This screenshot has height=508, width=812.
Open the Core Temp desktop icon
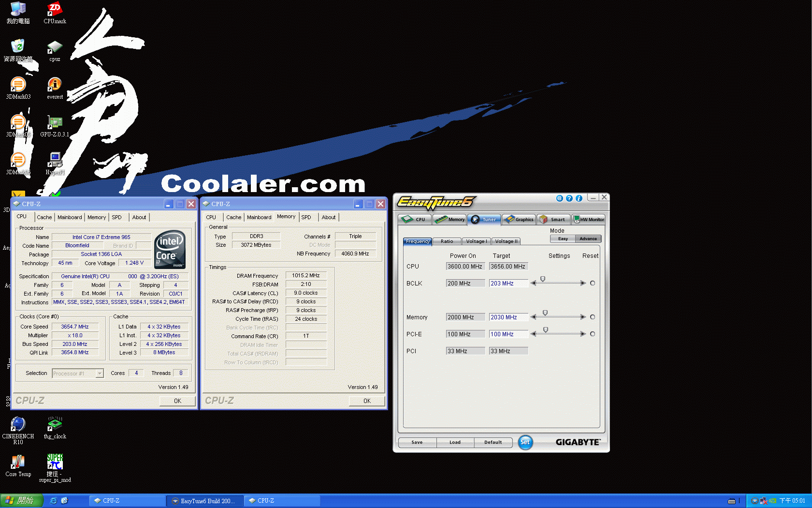tap(18, 466)
